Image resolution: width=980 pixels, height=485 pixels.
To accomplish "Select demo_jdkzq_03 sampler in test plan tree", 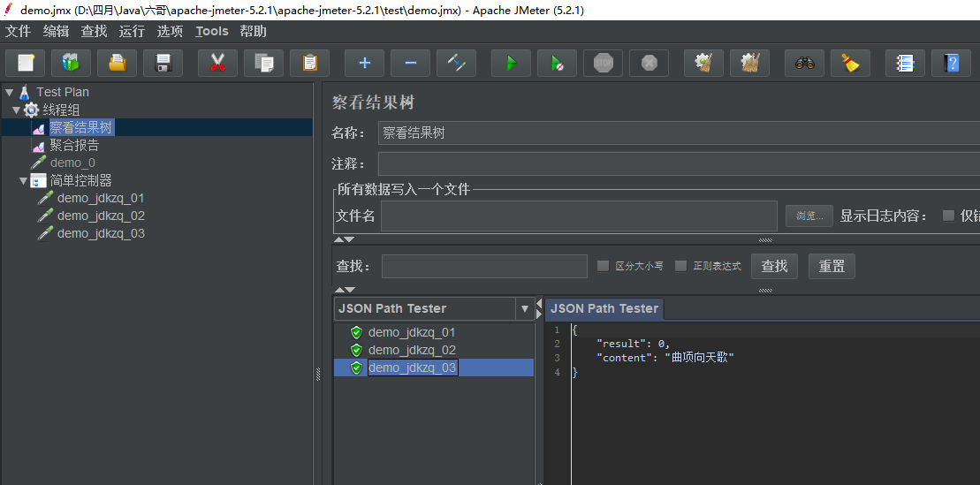I will point(100,233).
